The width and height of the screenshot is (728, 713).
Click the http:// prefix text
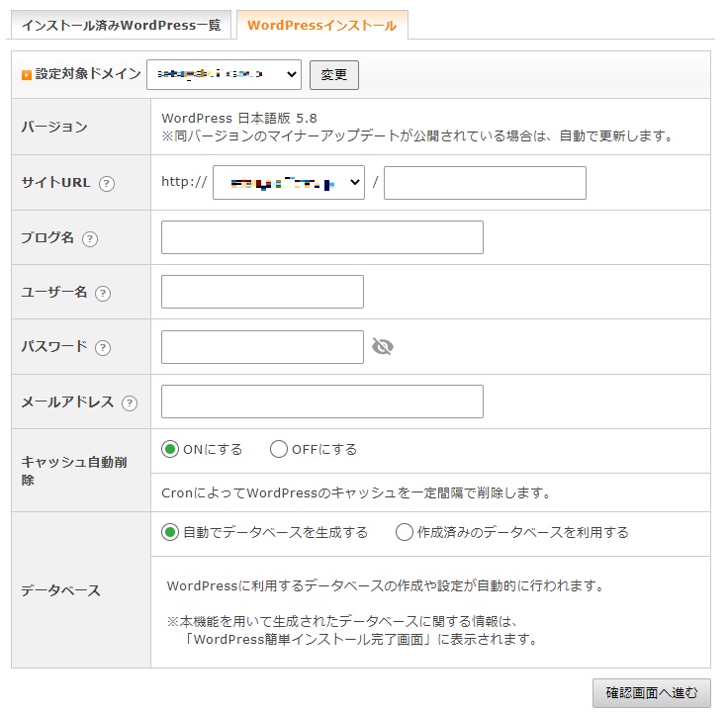pyautogui.click(x=184, y=182)
